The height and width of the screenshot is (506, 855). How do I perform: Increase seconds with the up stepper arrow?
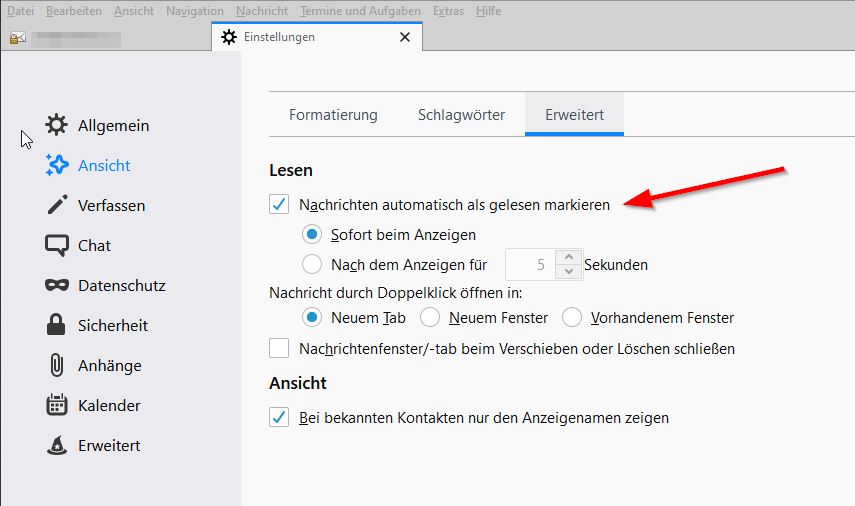(569, 257)
